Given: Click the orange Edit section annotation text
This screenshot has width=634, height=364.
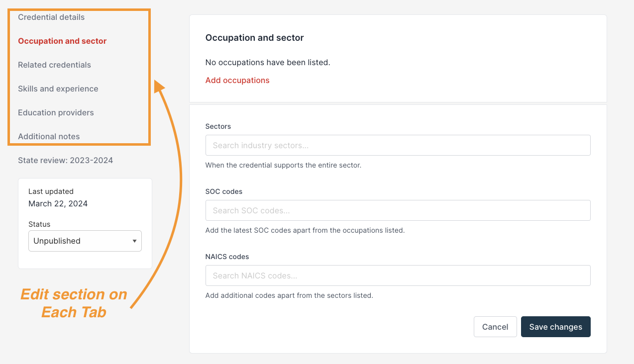Looking at the screenshot, I should 74,303.
